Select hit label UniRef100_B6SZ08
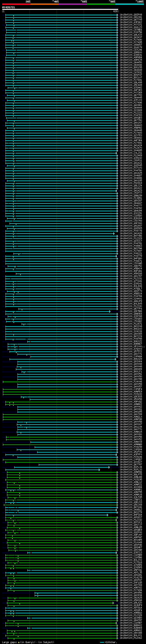The image size is (146, 644). (x=131, y=326)
